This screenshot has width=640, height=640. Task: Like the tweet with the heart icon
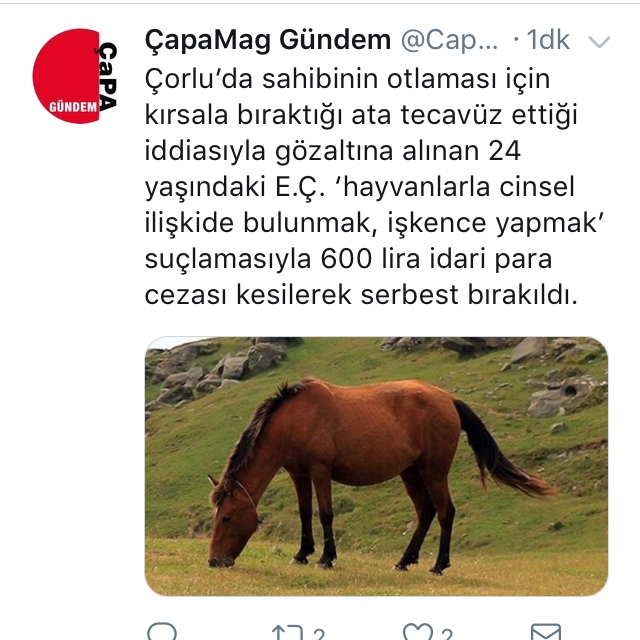[x=418, y=632]
